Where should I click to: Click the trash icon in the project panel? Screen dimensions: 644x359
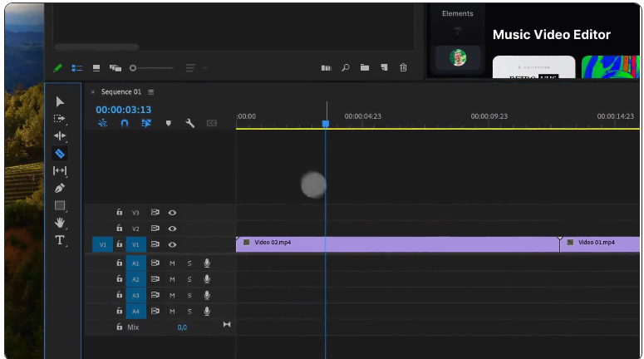click(x=403, y=67)
